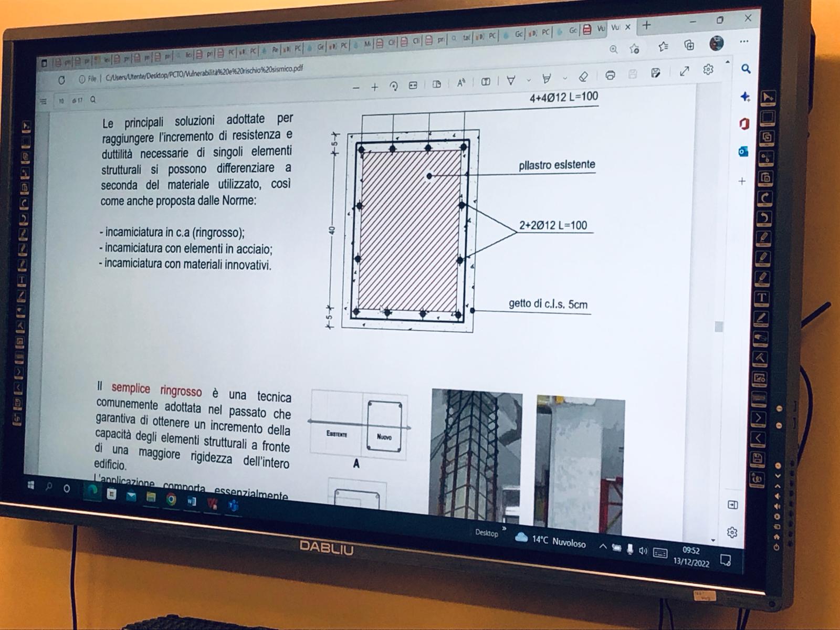Open the Edge sidebar search

pyautogui.click(x=746, y=69)
